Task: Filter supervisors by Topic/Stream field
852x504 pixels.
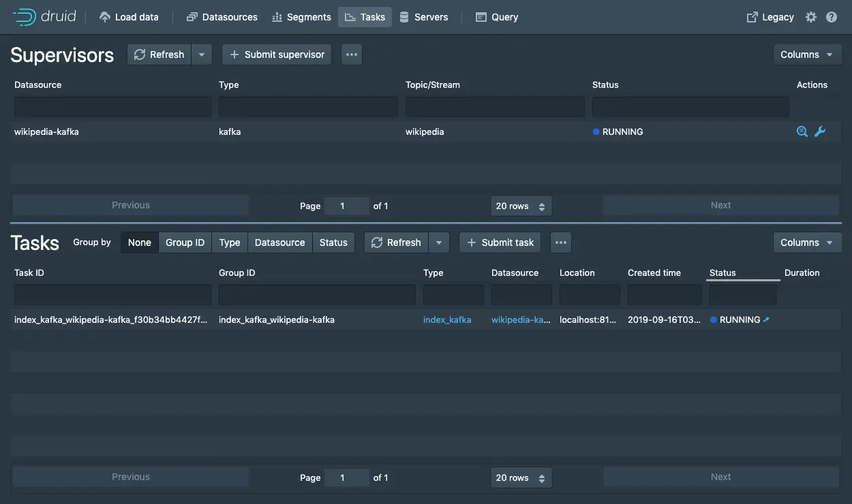Action: (495, 106)
